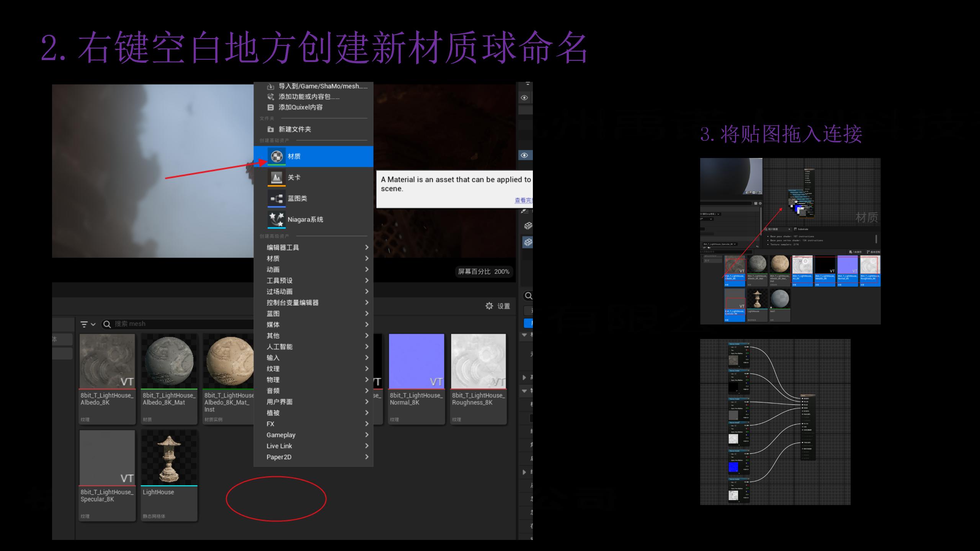Viewport: 980px width, 551px height.
Task: Expand the 材质 advanced asset submenu
Action: click(x=313, y=258)
